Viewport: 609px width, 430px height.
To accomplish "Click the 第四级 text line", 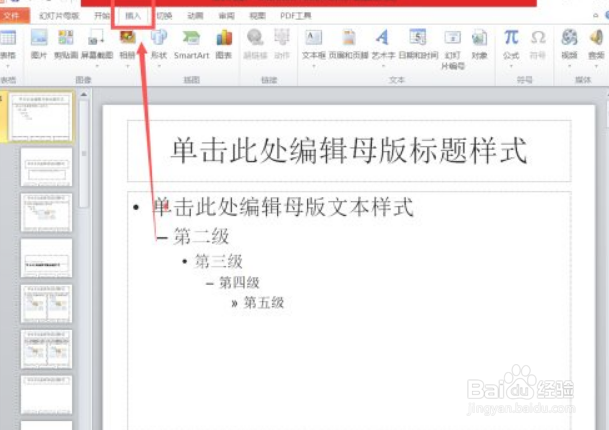I will click(x=239, y=283).
